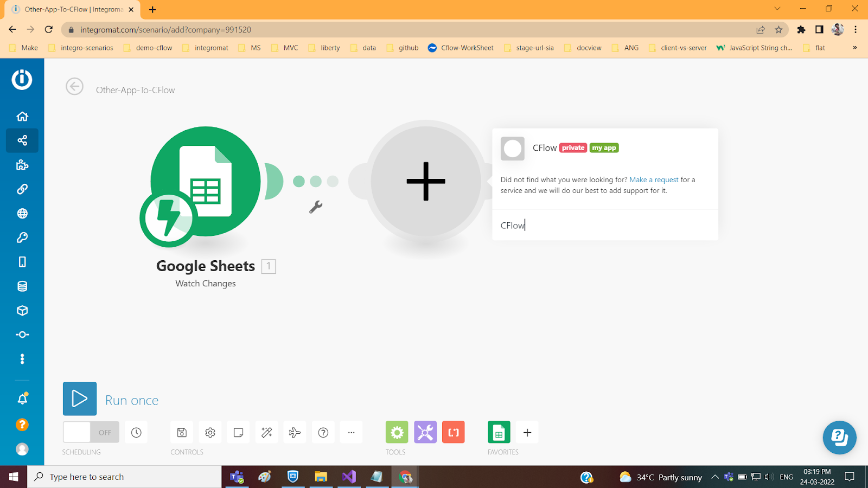The width and height of the screenshot is (868, 488).
Task: Open Data structures cube icon in sidebar
Action: pos(22,311)
